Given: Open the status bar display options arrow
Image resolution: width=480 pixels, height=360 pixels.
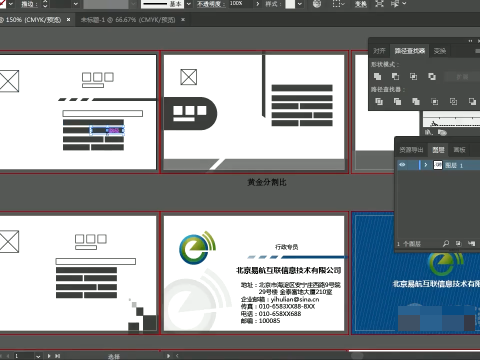Looking at the screenshot, I should point(168,356).
